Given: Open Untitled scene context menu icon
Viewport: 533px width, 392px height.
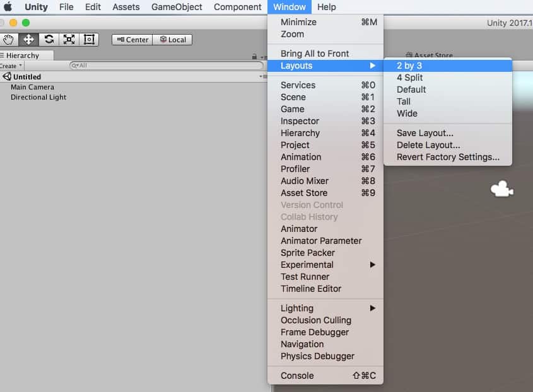Looking at the screenshot, I should [264, 77].
